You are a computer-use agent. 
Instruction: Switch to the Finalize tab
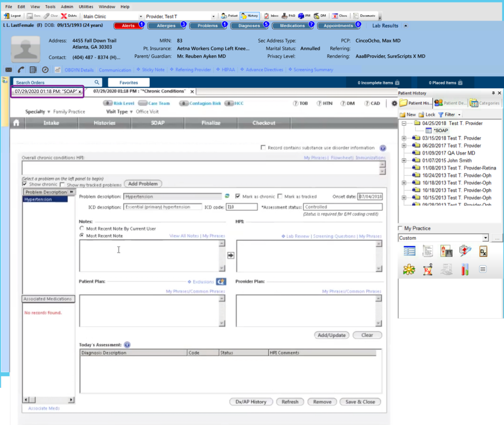(211, 123)
